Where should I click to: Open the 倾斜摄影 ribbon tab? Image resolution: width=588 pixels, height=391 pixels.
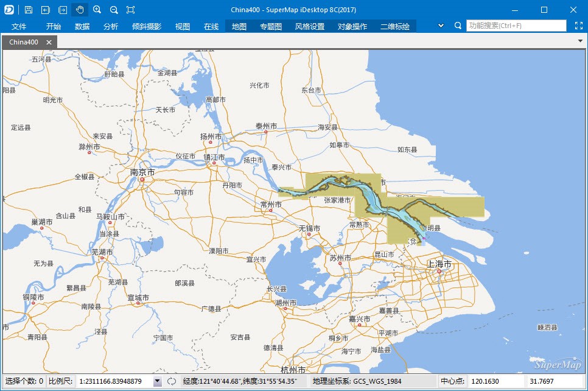point(147,26)
